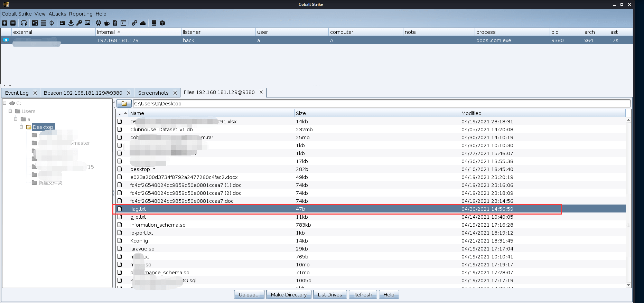The height and width of the screenshot is (303, 644).
Task: Click the Help button below file list
Action: (389, 294)
